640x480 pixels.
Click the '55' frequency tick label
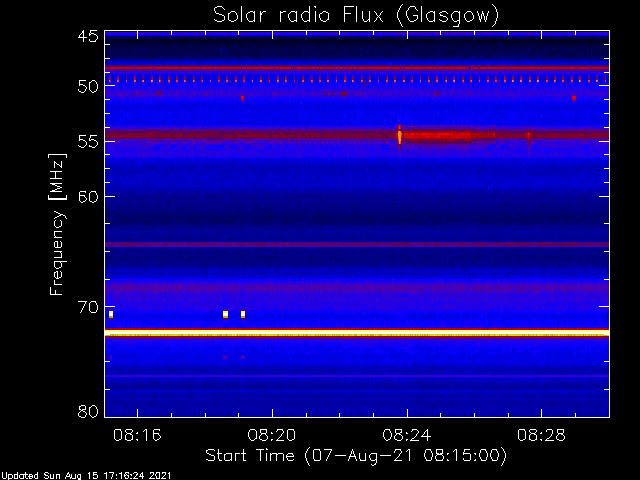(88, 142)
